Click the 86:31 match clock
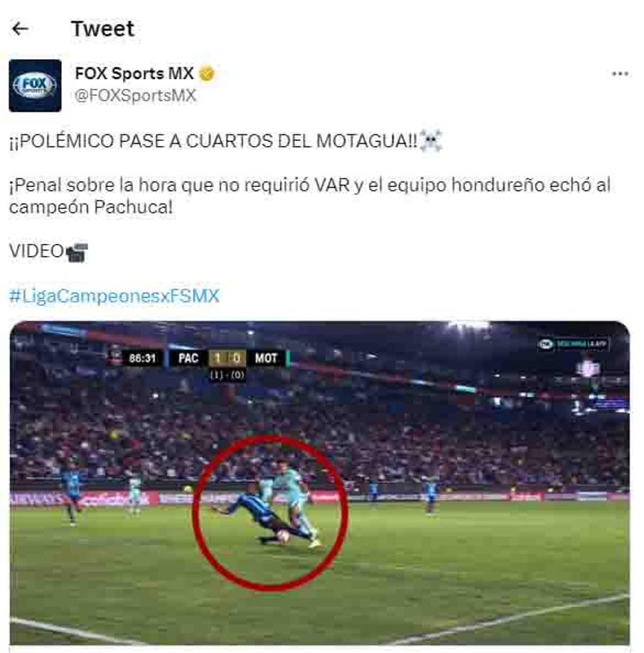 142,358
